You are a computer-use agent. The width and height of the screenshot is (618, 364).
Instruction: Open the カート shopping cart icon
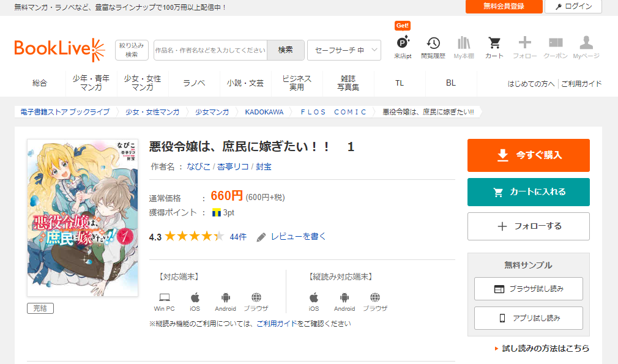click(494, 44)
